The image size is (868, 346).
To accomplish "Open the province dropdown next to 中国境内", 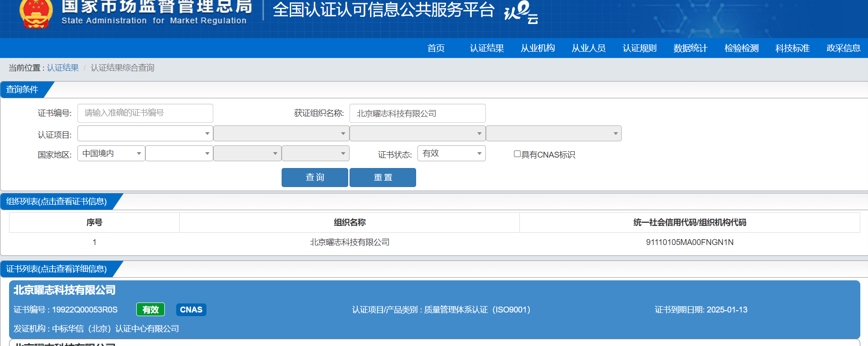I will (179, 154).
